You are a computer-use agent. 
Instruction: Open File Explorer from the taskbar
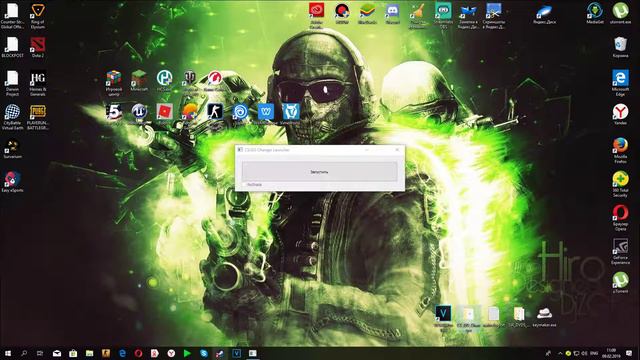(x=89, y=353)
